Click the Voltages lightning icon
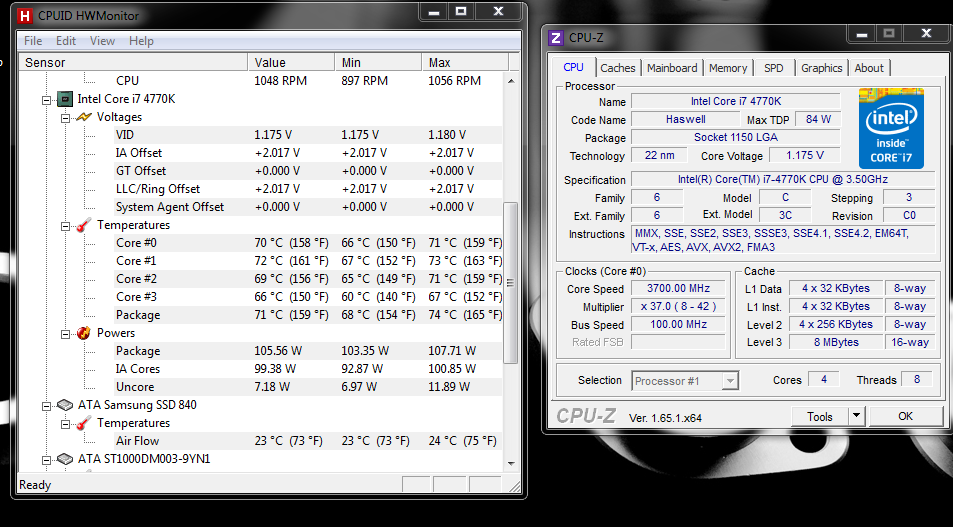The height and width of the screenshot is (527, 953). tap(84, 117)
